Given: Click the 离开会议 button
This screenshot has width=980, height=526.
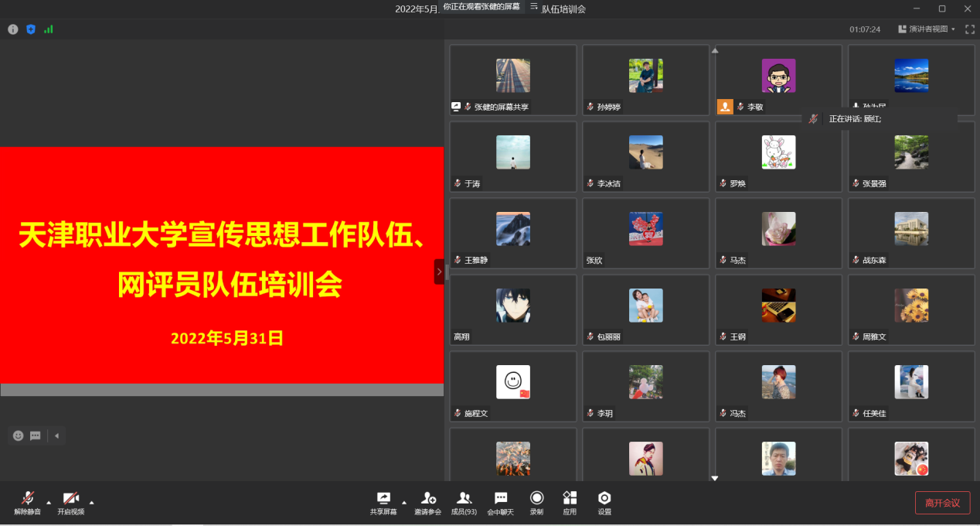Looking at the screenshot, I should coord(942,503).
